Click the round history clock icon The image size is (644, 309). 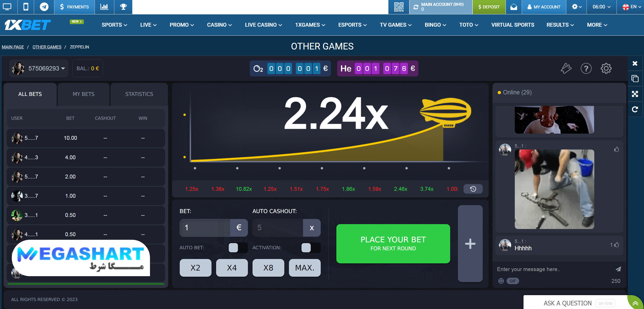coord(473,189)
